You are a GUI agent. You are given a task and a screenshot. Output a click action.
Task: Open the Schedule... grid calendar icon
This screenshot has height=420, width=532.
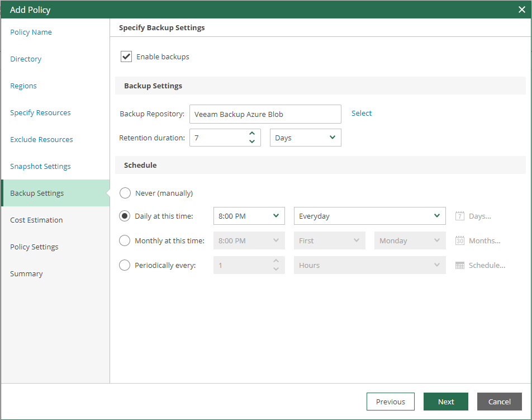coord(460,265)
